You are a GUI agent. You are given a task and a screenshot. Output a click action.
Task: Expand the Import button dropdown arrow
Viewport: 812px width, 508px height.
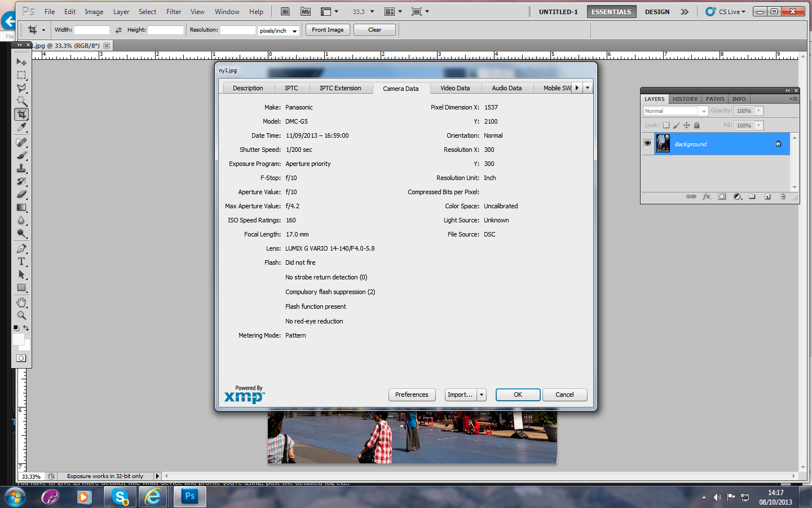(x=482, y=395)
